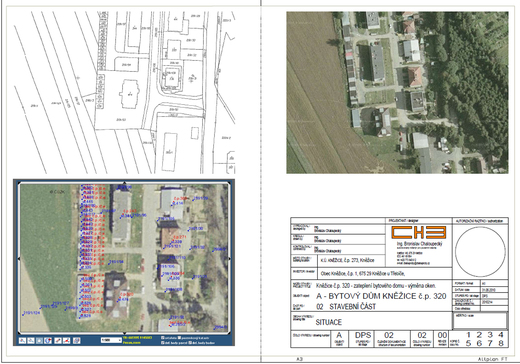Toggle the pozemkový katastr checkbox
Image resolution: width=520 pixels, height=364 pixels.
click(x=179, y=338)
